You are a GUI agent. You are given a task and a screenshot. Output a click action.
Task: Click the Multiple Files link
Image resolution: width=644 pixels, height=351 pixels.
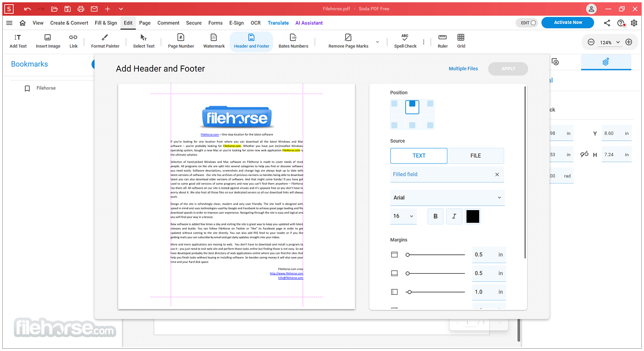pyautogui.click(x=463, y=69)
